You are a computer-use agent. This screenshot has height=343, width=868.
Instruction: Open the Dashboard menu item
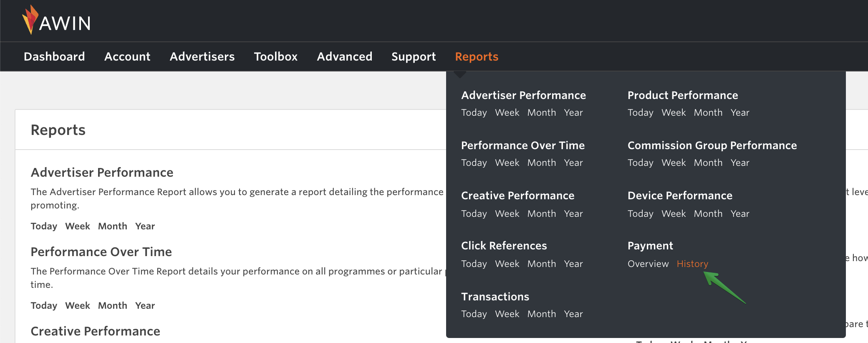(x=54, y=56)
